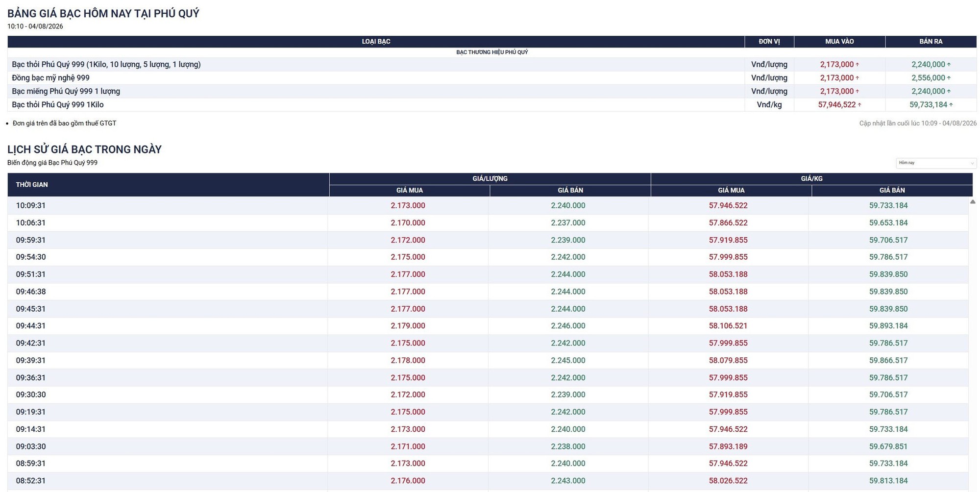Select the 09:36:31 time entry
Screen dimensions: 980x492
(31, 378)
